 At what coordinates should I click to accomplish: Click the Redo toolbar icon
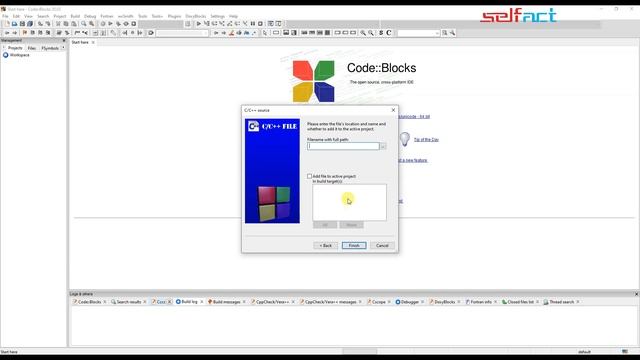pyautogui.click(x=48, y=24)
